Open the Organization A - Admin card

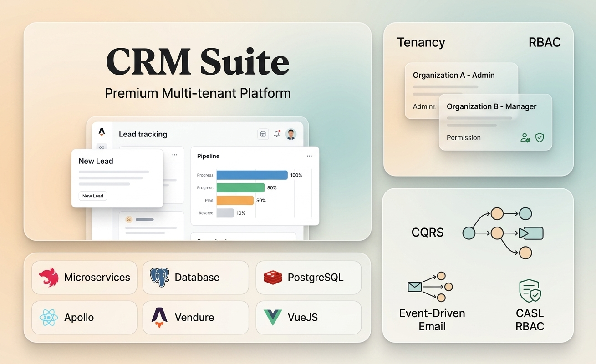(453, 75)
